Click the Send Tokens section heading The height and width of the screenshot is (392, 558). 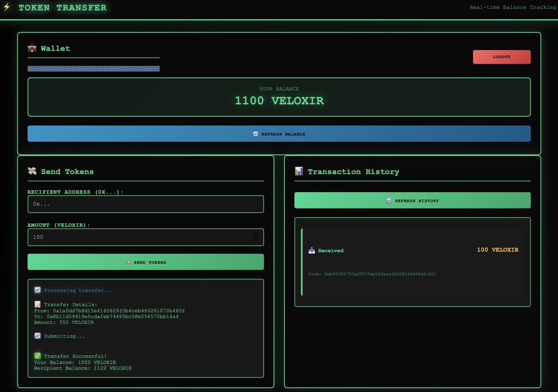67,171
